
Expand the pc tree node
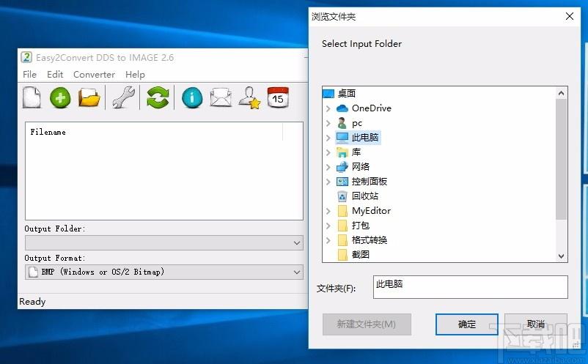pyautogui.click(x=328, y=123)
